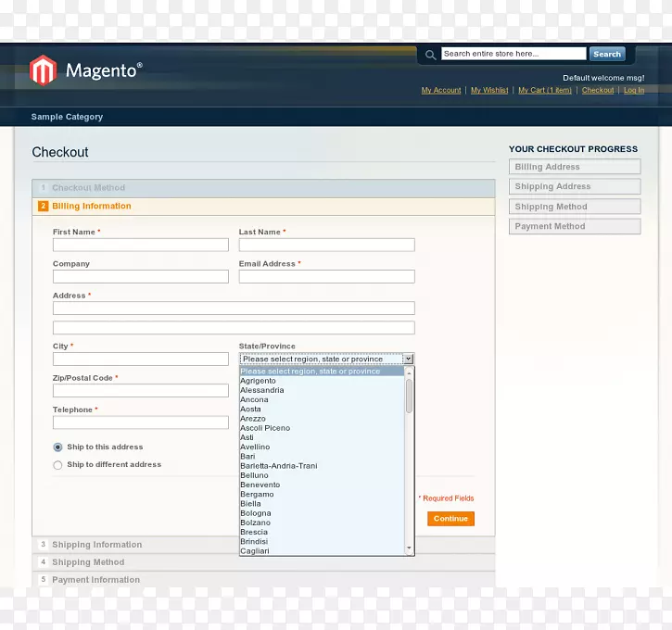Open the State/Province dropdown arrow

point(408,359)
